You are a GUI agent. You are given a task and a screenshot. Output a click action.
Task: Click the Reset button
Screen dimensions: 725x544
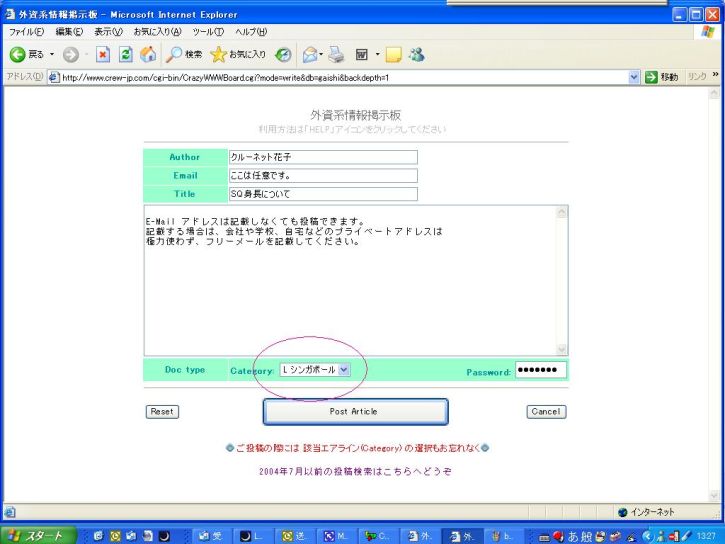(162, 412)
